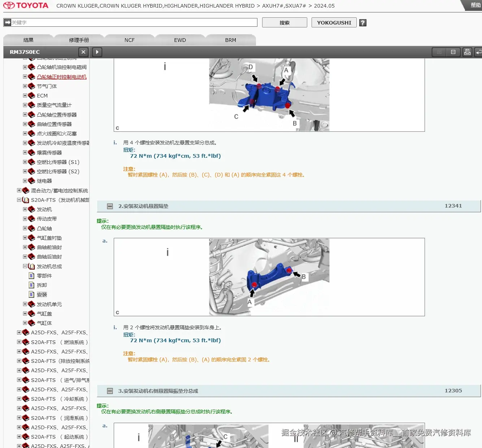The width and height of the screenshot is (482, 448).
Task: Click the engine mount insulator illustration with bolts A and B
Action: pos(269,277)
